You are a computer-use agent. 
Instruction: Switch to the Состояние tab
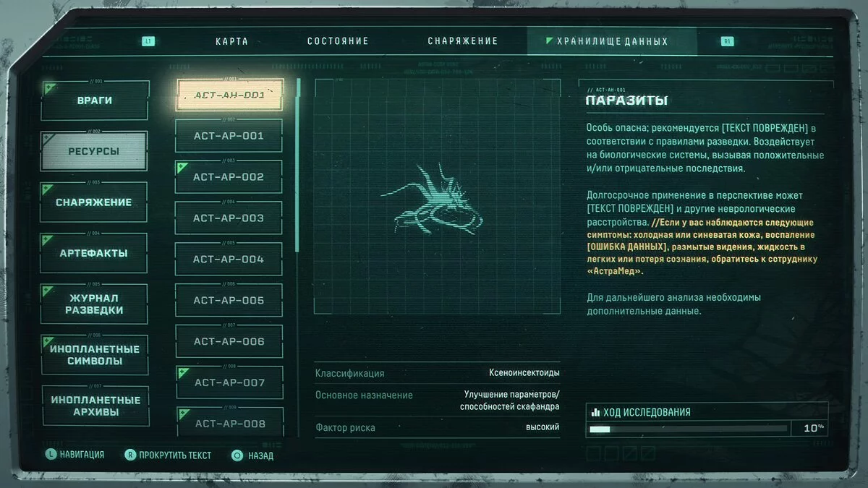click(338, 41)
